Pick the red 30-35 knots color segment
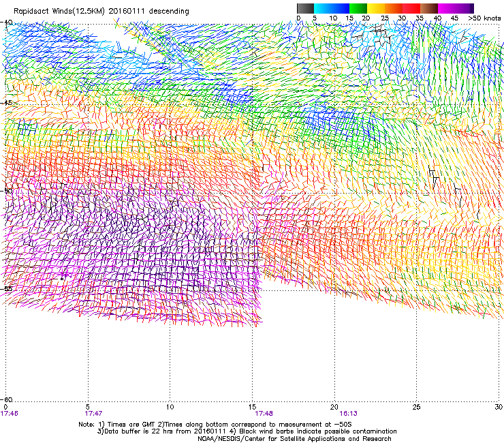Screen dimensions: 504x443 pos(411,8)
